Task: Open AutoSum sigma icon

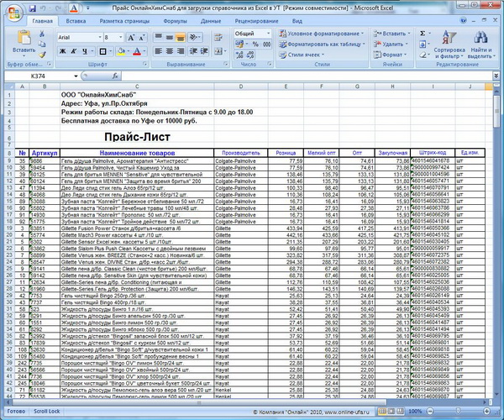Action: pyautogui.click(x=423, y=34)
